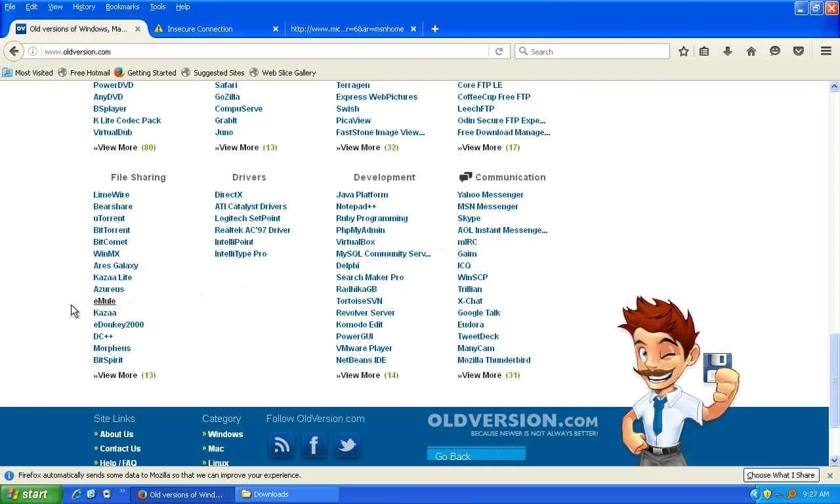Image resolution: width=840 pixels, height=504 pixels.
Task: Open the Pocket toolbar button
Action: [x=799, y=51]
